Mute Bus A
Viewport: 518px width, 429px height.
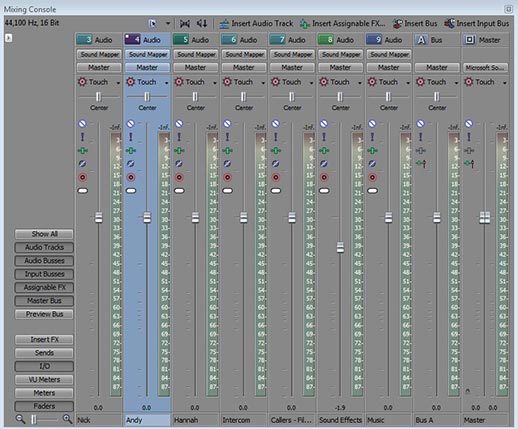[421, 124]
